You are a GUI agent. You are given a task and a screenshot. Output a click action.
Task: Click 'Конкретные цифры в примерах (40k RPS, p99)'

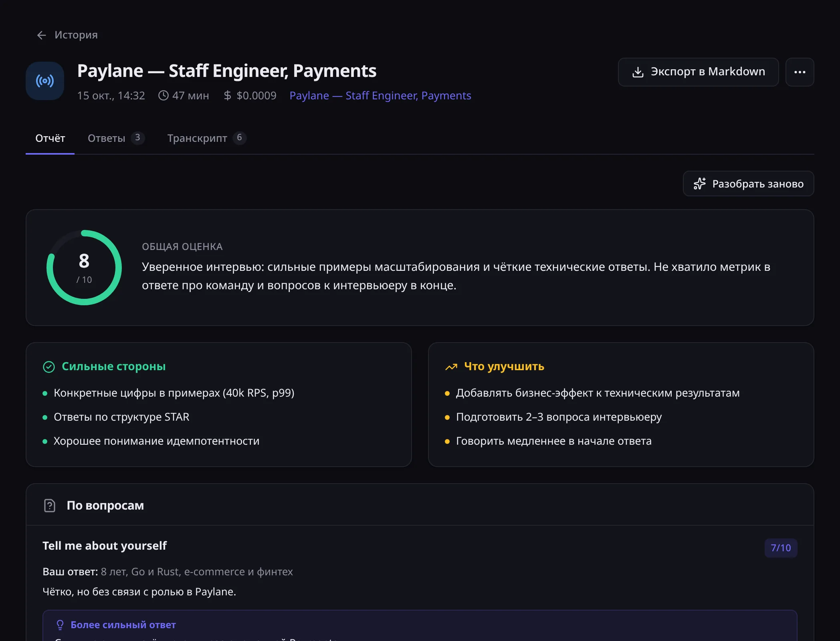pos(174,393)
